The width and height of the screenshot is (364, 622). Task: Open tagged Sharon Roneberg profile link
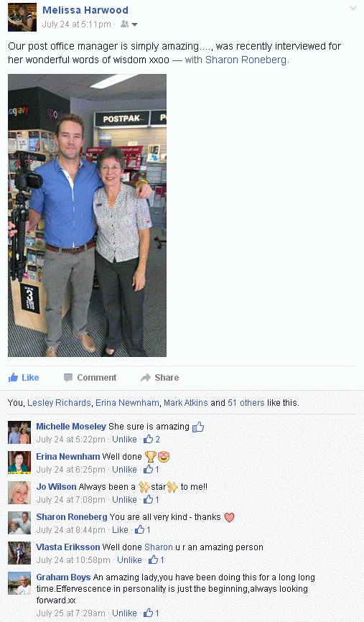coord(246,60)
